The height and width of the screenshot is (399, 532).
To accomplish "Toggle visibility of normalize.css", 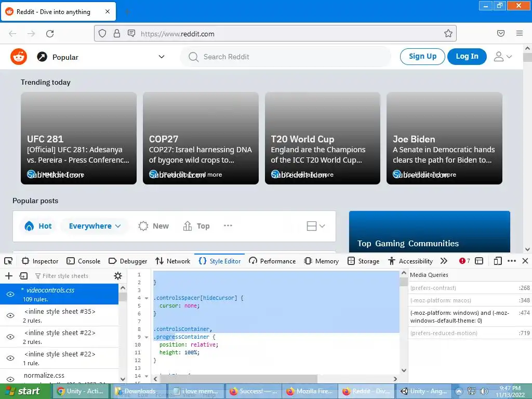I will point(10,379).
